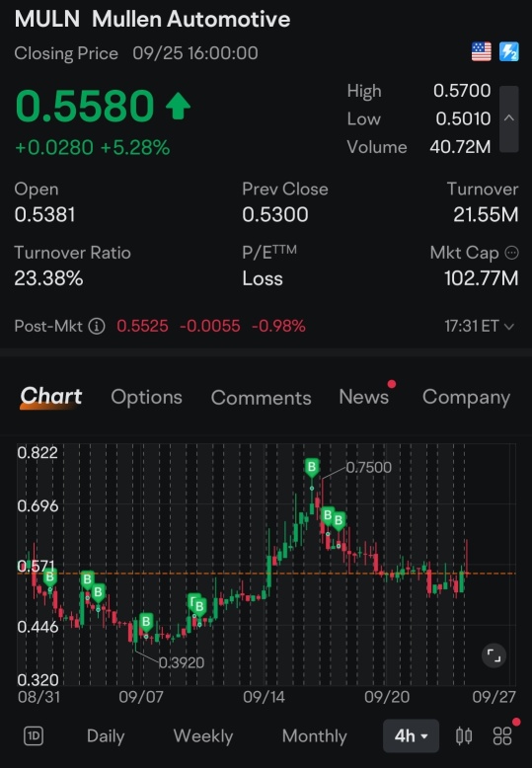Open the News tab
Viewport: 532px width, 768px height.
click(x=364, y=397)
